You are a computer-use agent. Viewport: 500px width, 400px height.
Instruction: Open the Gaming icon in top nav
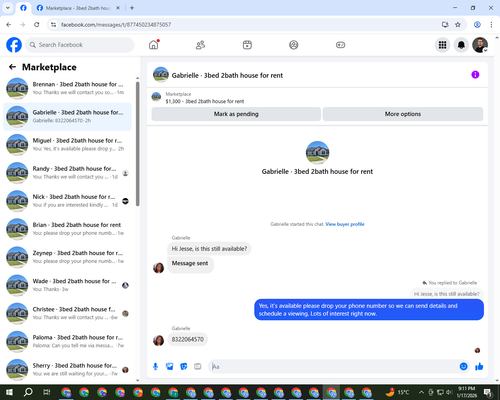[340, 45]
